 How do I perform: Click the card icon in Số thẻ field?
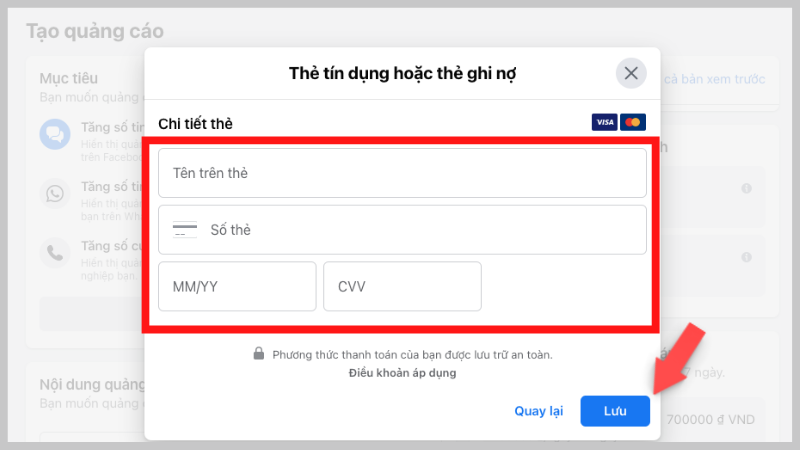coord(185,230)
